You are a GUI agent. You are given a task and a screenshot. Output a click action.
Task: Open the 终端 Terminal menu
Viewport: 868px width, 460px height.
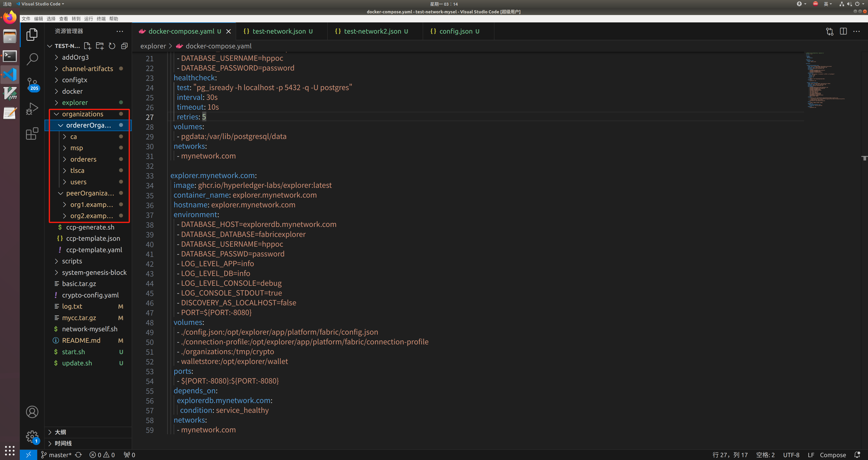pyautogui.click(x=101, y=19)
